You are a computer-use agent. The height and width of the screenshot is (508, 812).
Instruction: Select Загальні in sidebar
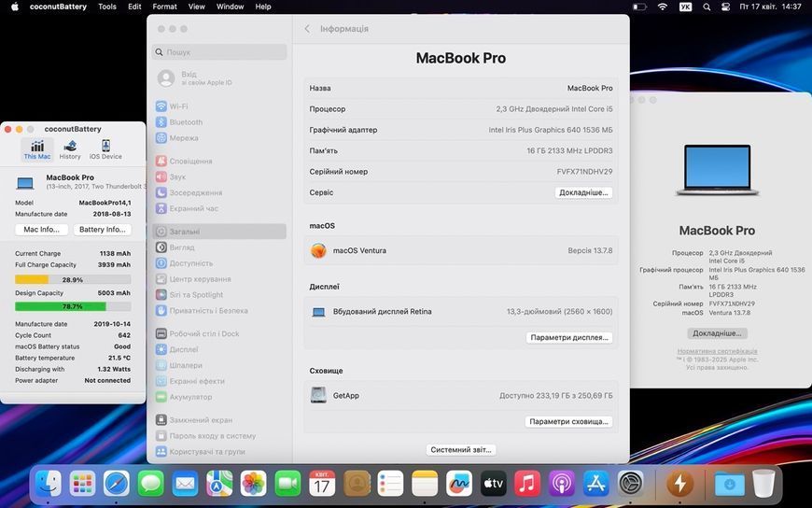[x=219, y=232]
